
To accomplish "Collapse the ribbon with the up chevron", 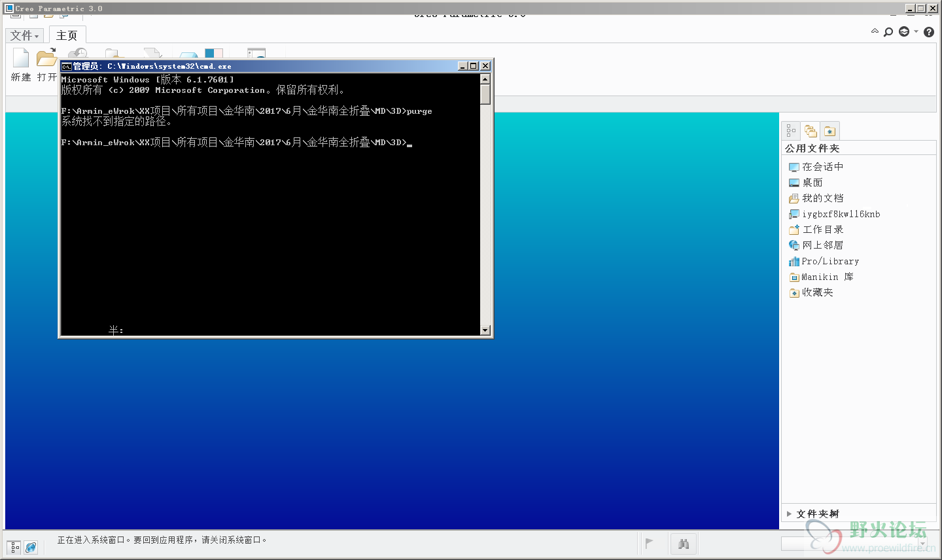I will [x=875, y=31].
